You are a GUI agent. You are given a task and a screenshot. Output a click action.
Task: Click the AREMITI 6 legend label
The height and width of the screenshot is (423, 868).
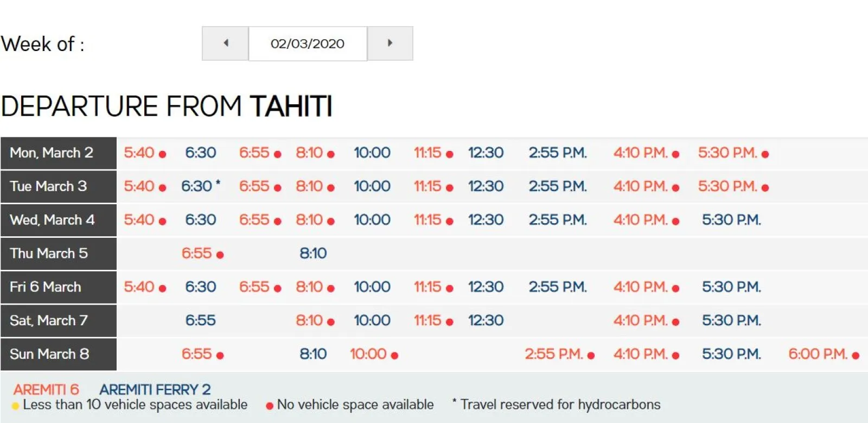coord(46,389)
